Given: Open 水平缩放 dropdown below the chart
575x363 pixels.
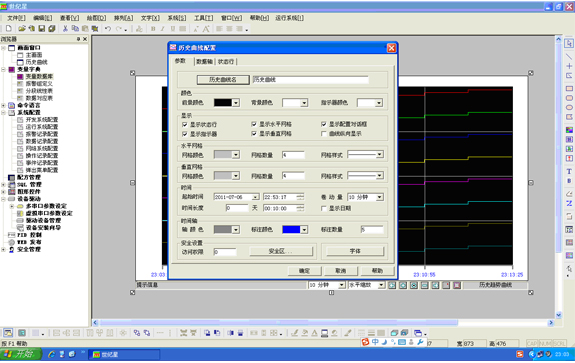Looking at the screenshot, I should pyautogui.click(x=381, y=285).
